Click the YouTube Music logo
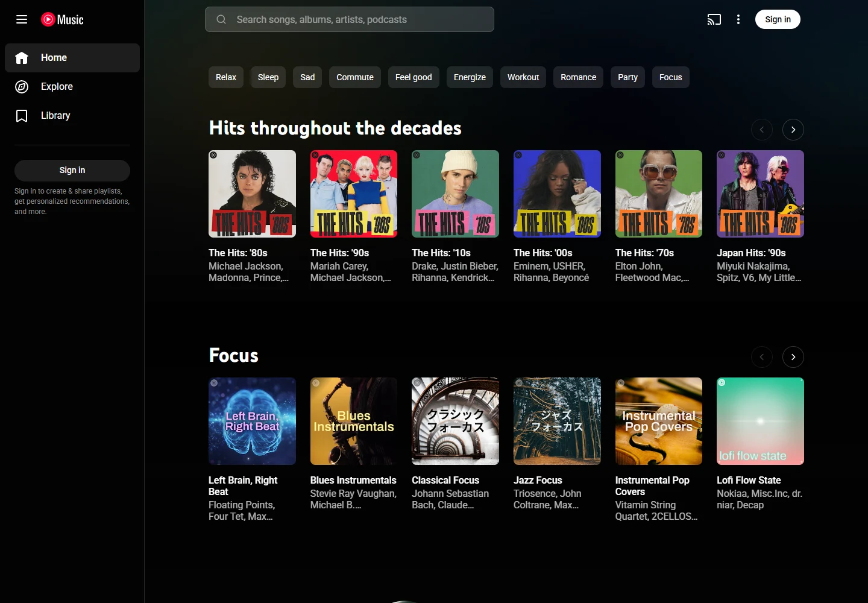 point(62,19)
